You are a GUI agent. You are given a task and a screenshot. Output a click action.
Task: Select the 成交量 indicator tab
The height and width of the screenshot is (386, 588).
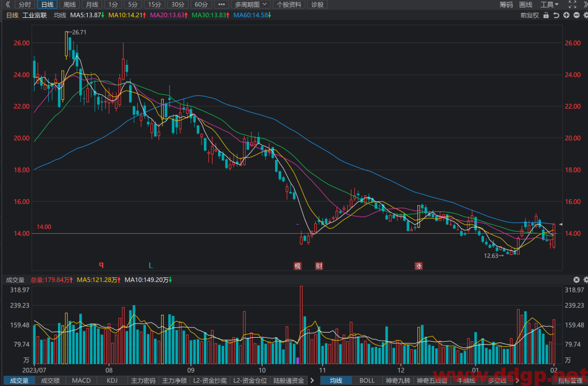[19, 380]
